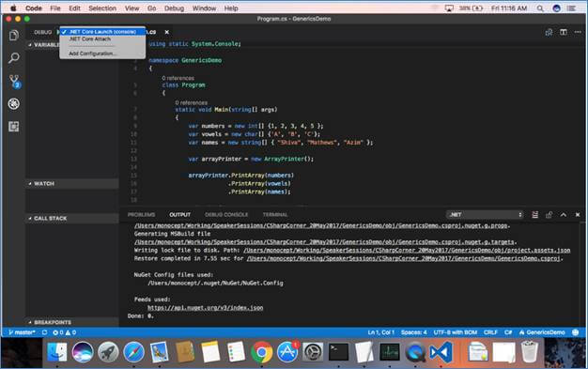Open the Selection menu
This screenshot has height=369, width=588.
pyautogui.click(x=102, y=8)
